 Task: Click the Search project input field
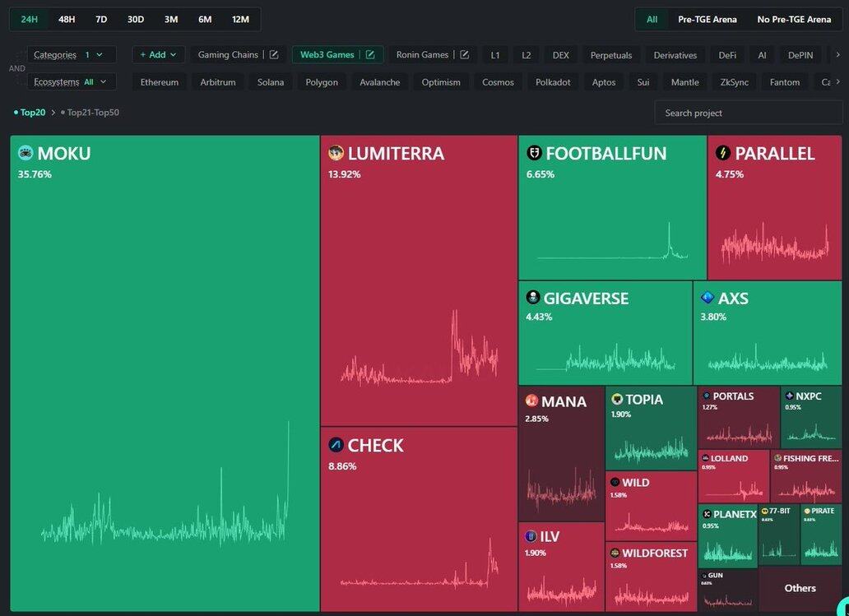click(x=747, y=113)
